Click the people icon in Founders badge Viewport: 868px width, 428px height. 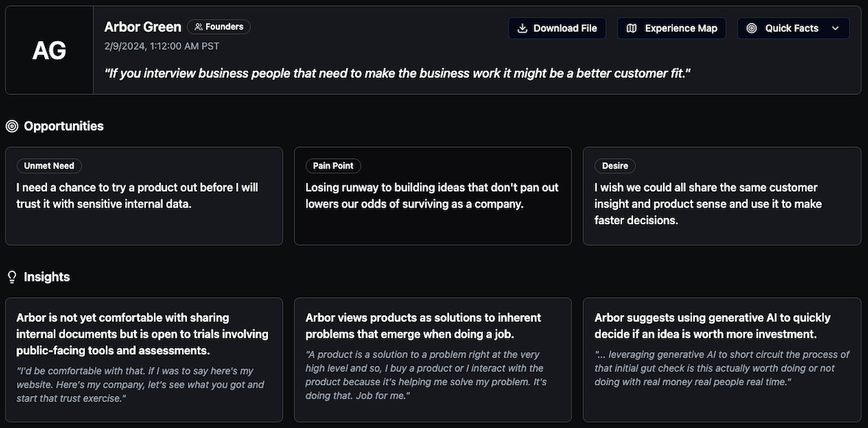coord(199,26)
